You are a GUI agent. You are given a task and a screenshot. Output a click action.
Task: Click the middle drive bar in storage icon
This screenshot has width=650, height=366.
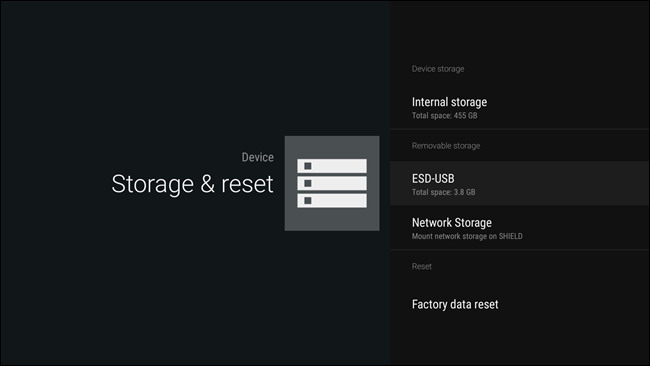[332, 183]
